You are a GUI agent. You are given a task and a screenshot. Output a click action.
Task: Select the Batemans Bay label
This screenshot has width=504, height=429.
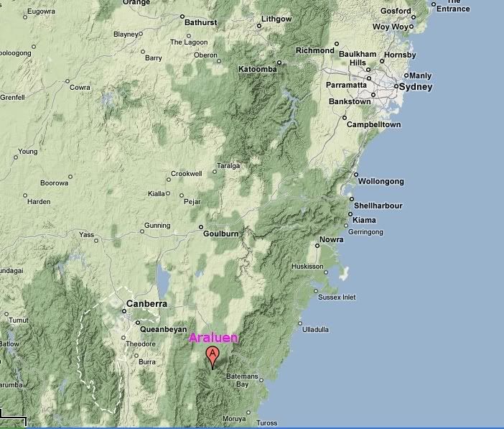coord(242,380)
